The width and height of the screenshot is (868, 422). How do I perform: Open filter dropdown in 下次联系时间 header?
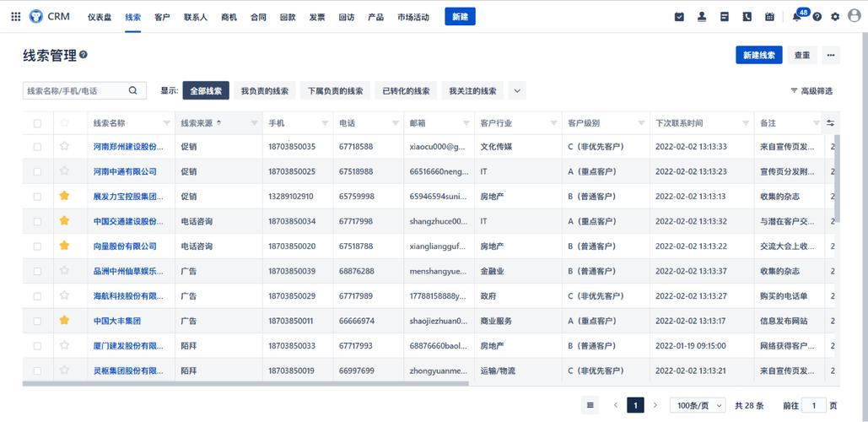[x=746, y=123]
